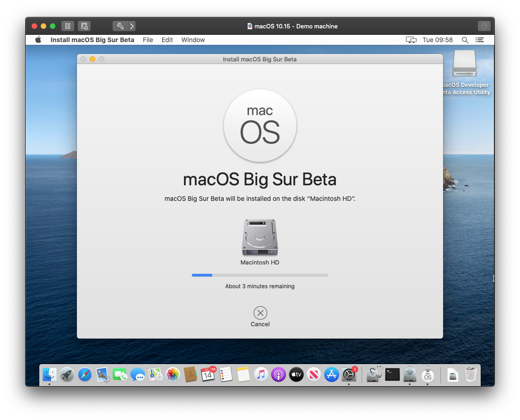Image resolution: width=520 pixels, height=420 pixels.
Task: Open Notes from the Dock
Action: tap(244, 375)
